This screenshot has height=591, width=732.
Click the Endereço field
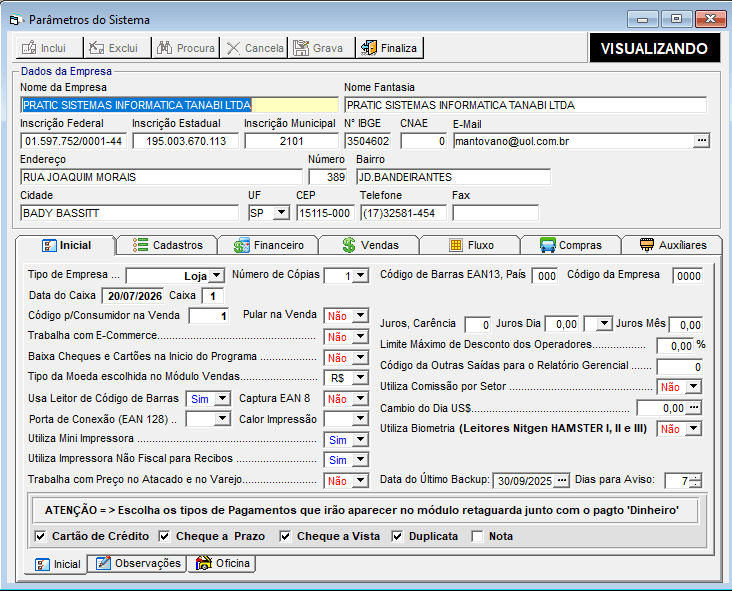(x=162, y=177)
